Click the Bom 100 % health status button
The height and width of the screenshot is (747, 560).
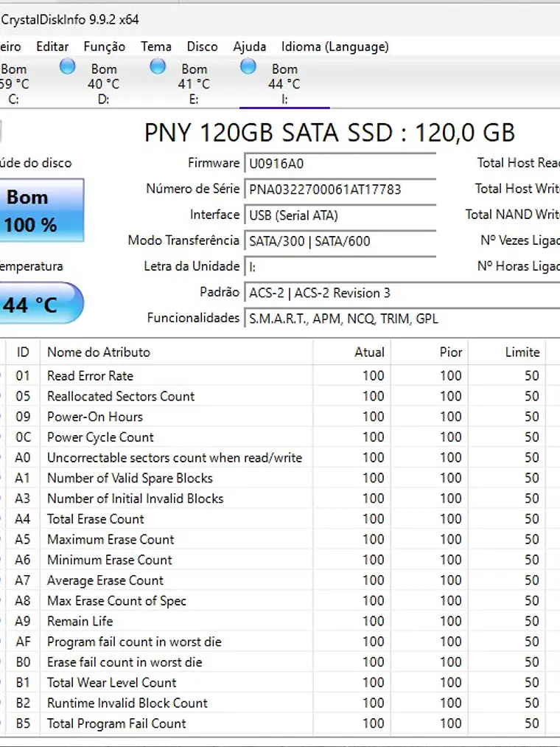41,210
